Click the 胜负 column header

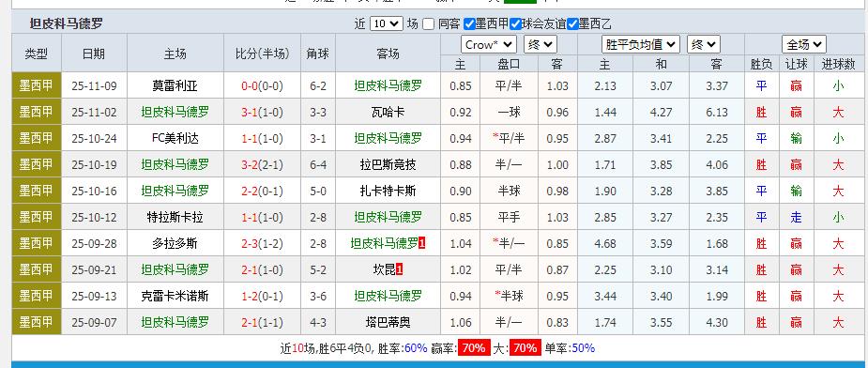(x=762, y=64)
